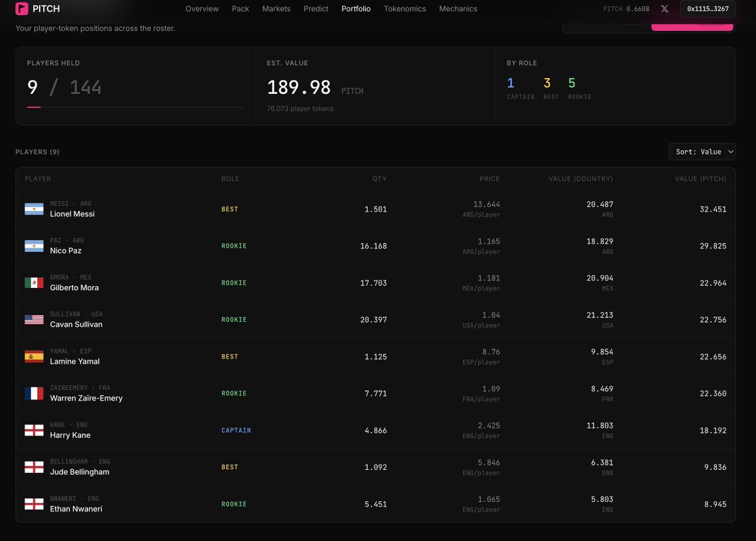Click the wallet address 0x1115…3267 button

click(x=707, y=9)
